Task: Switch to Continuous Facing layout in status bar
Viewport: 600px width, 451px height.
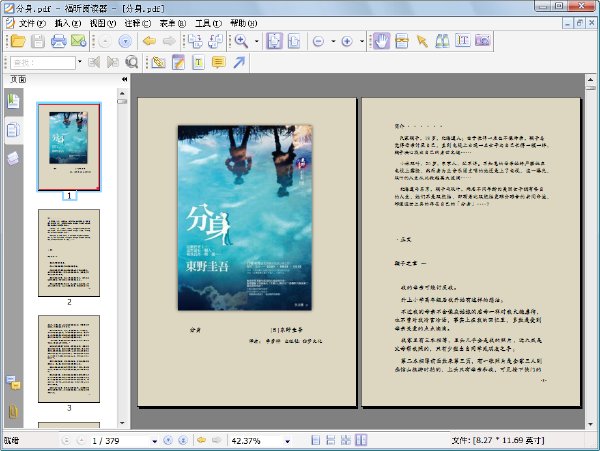Action: coord(346,440)
